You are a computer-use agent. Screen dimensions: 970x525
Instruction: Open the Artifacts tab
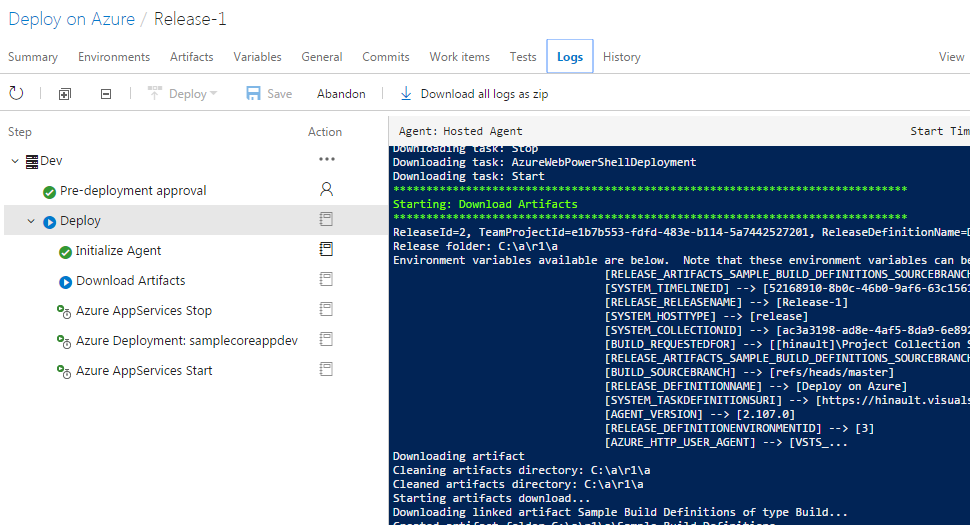pos(191,57)
